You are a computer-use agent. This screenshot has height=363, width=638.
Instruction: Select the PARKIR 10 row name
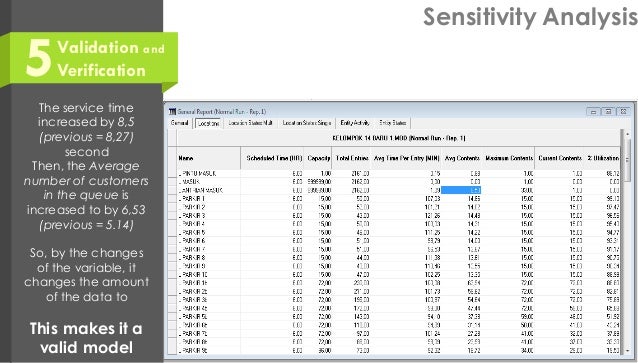(x=193, y=274)
